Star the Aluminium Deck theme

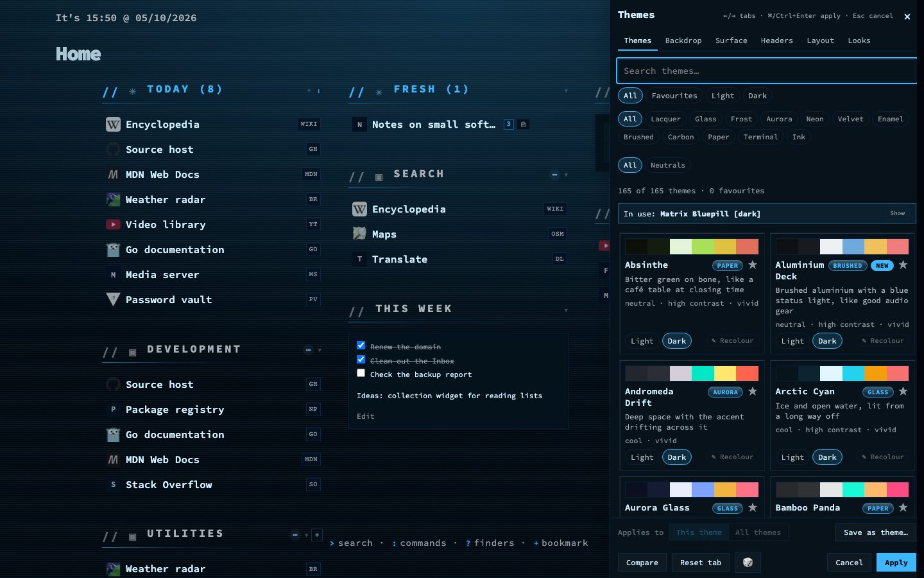tap(903, 265)
